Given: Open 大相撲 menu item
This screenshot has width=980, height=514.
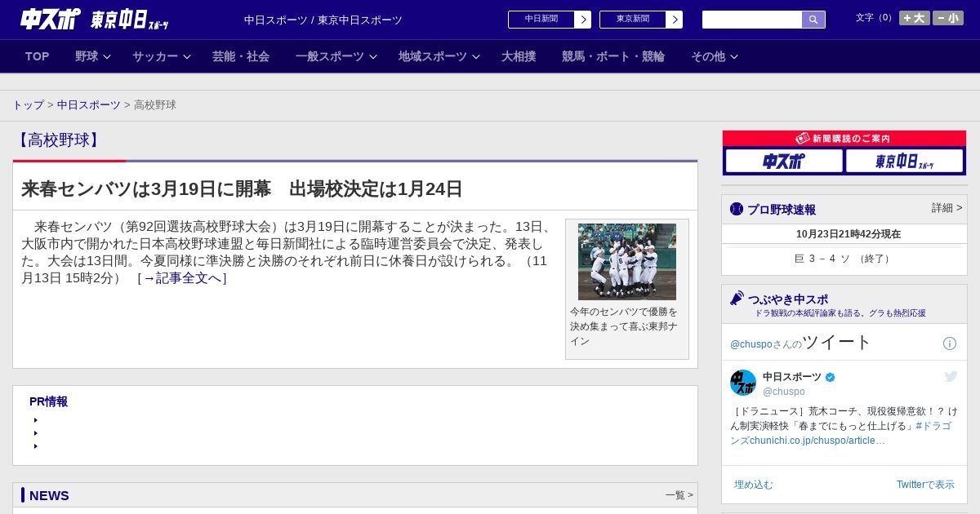Looking at the screenshot, I should 519,56.
